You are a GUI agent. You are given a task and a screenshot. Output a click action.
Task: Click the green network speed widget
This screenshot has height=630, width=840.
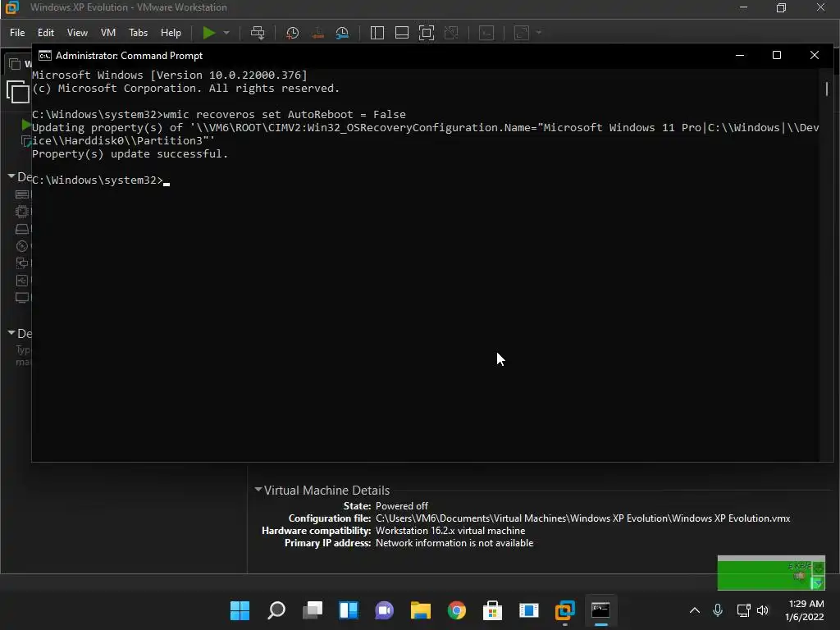[771, 573]
